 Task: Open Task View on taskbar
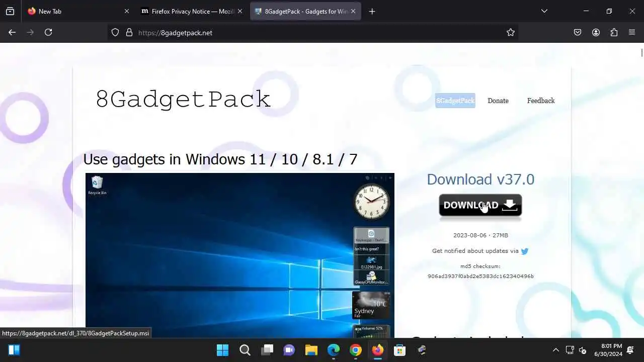267,350
